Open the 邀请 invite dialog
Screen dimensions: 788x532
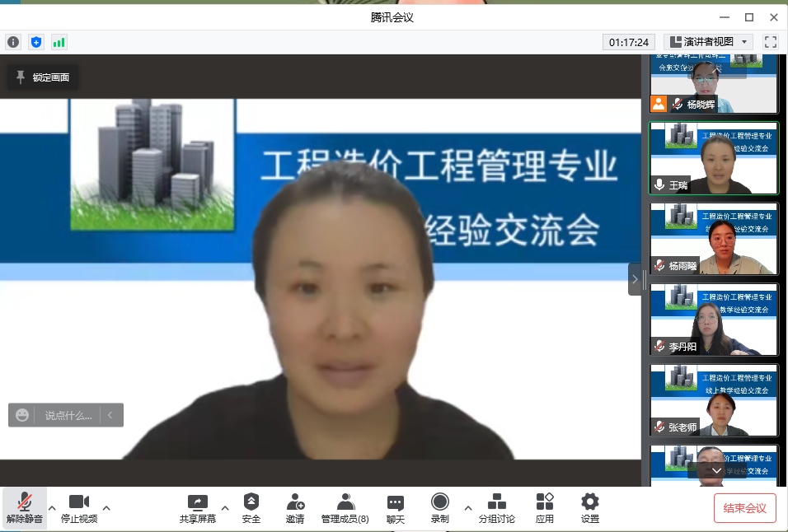pyautogui.click(x=295, y=507)
